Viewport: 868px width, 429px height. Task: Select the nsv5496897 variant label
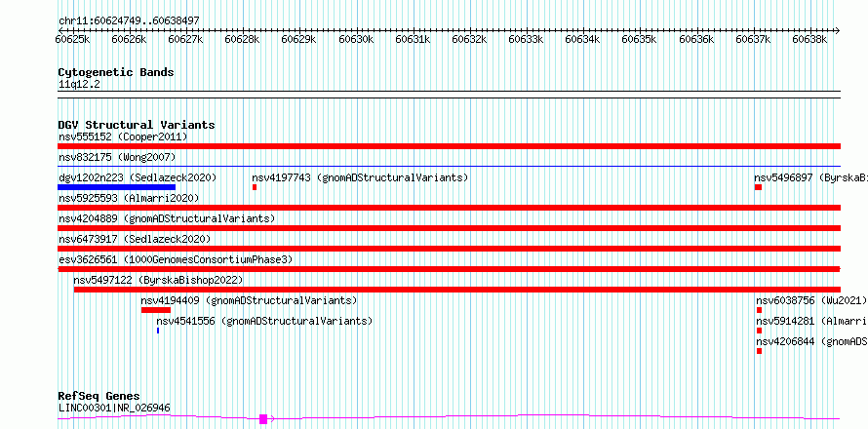[810, 177]
